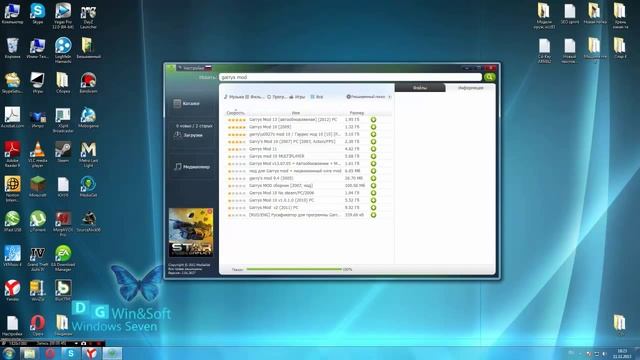Switch to the Файлы tab
The width and height of the screenshot is (640, 360).
tap(420, 88)
